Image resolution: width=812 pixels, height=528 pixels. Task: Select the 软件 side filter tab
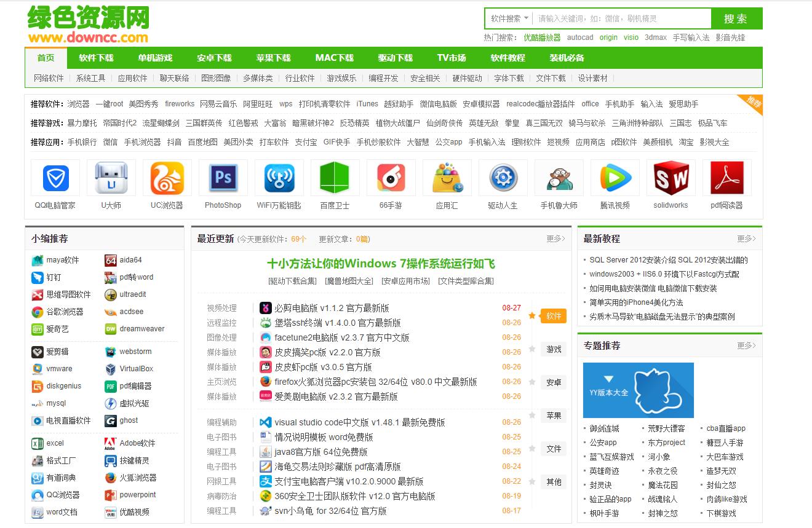pos(554,316)
